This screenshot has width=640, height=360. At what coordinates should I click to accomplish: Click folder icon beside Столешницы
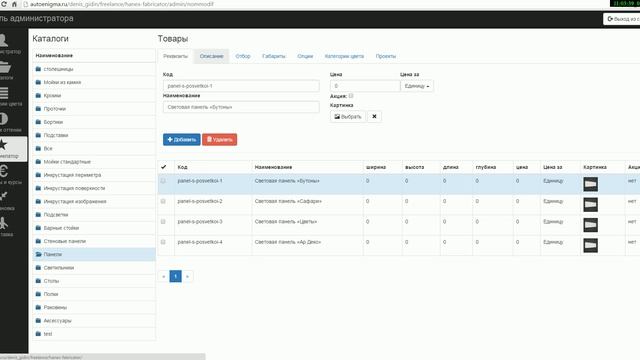click(38, 69)
